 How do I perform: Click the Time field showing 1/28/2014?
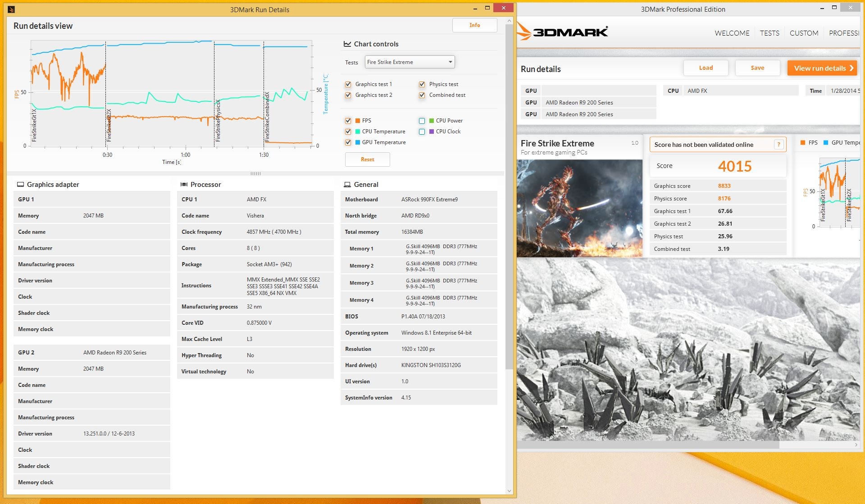click(x=843, y=91)
